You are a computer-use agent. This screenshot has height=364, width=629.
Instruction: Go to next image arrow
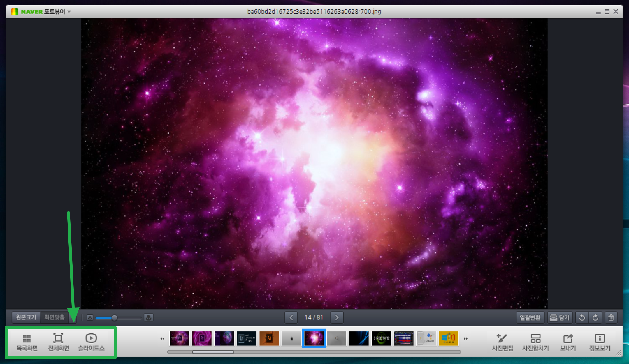click(x=337, y=317)
